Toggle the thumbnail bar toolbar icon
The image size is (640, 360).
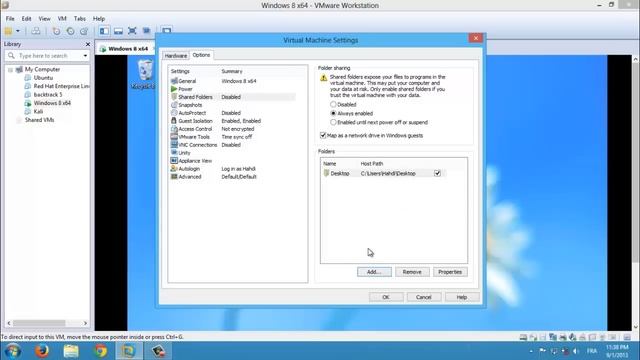pos(118,31)
